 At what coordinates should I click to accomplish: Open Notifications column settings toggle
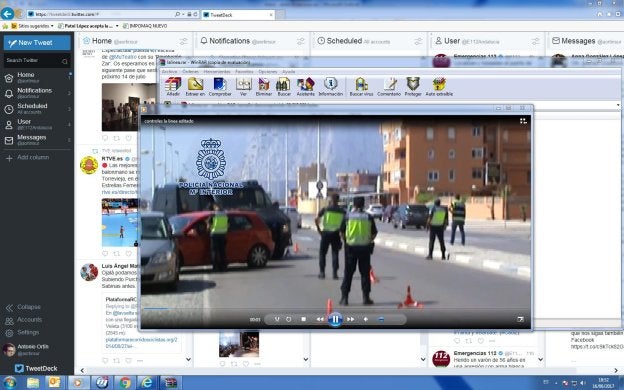click(301, 41)
